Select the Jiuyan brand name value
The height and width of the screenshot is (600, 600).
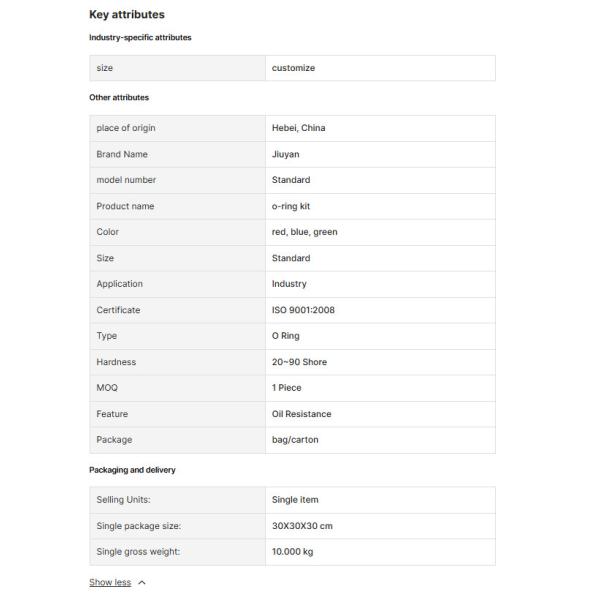tap(285, 154)
